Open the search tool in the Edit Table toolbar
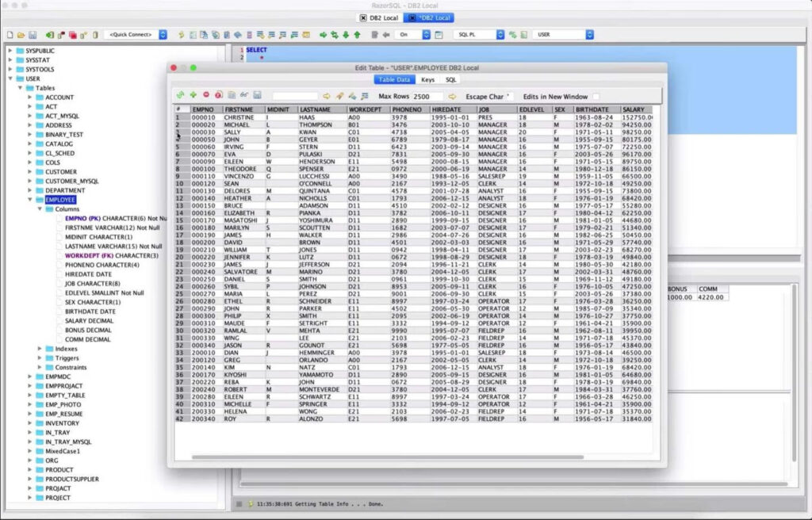This screenshot has width=812, height=520. (x=243, y=94)
